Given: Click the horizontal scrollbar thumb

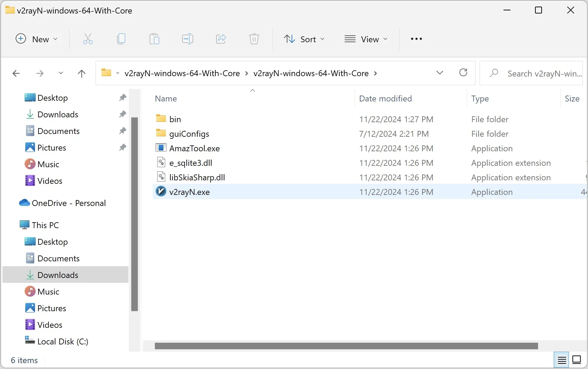Looking at the screenshot, I should pyautogui.click(x=346, y=346).
